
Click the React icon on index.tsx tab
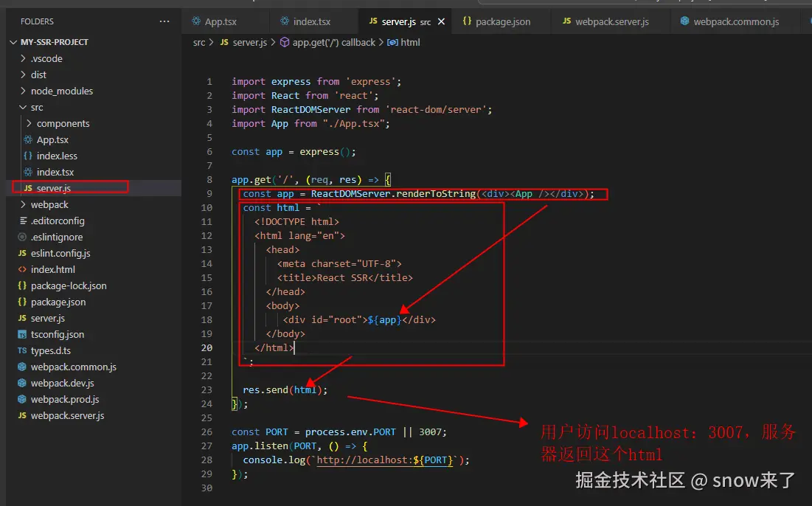[284, 21]
